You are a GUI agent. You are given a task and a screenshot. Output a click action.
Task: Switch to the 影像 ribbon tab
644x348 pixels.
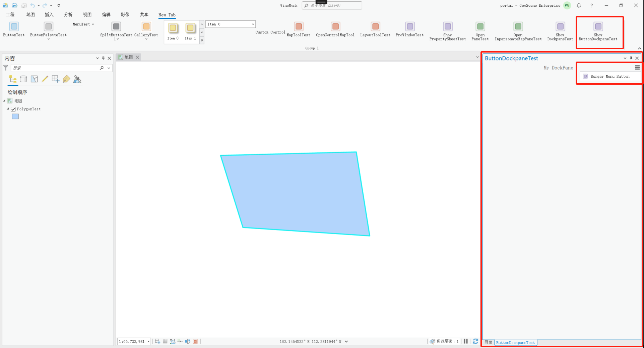point(125,15)
